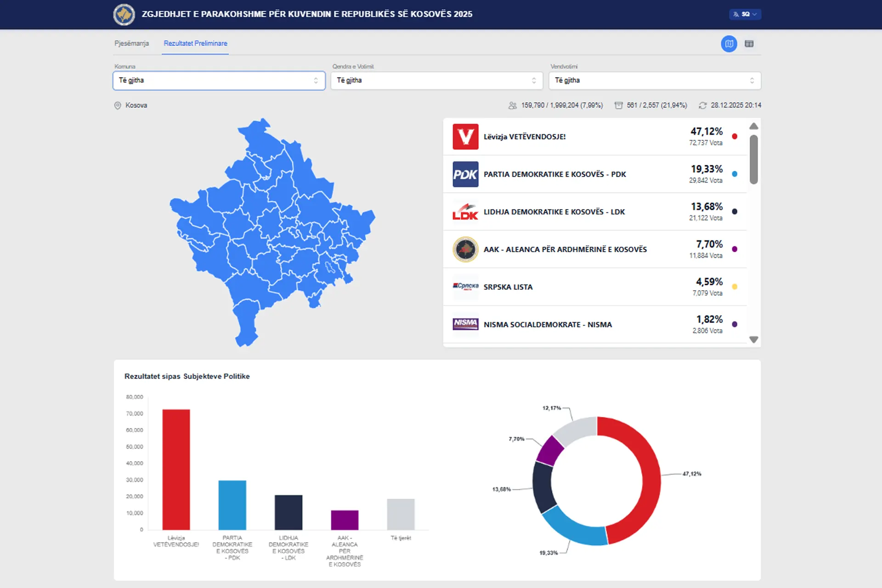Open the Qendra e Votimit dropdown
The width and height of the screenshot is (882, 588).
(437, 80)
